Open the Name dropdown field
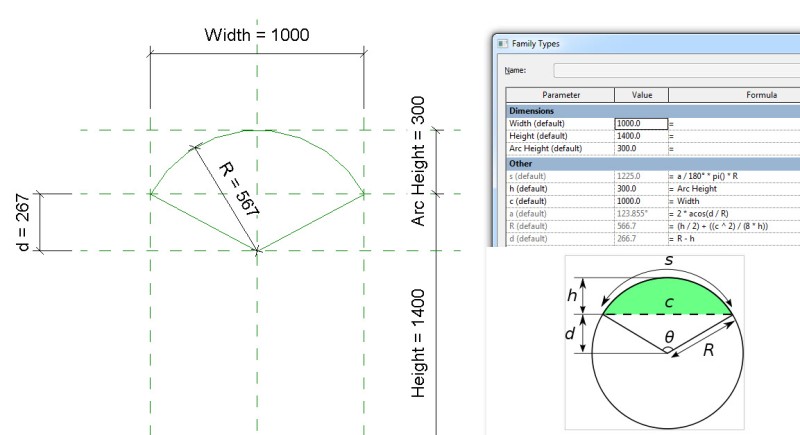The width and height of the screenshot is (800, 435). coord(676,70)
